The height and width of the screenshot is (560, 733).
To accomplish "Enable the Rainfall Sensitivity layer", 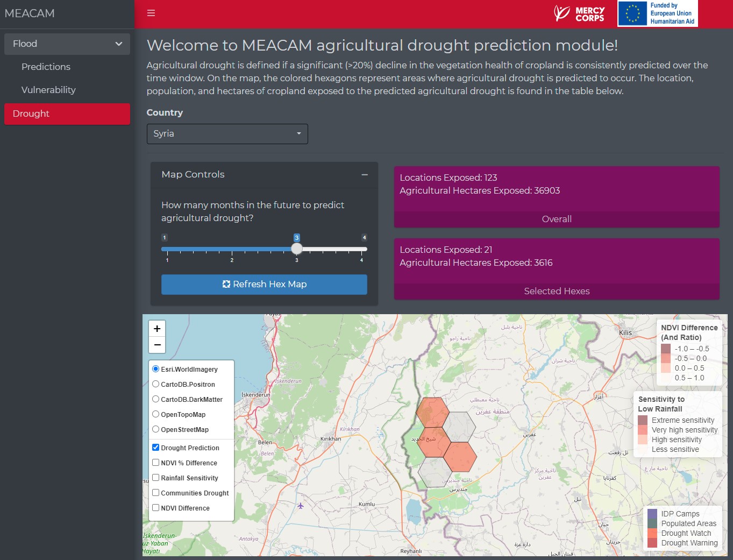I will [x=155, y=478].
